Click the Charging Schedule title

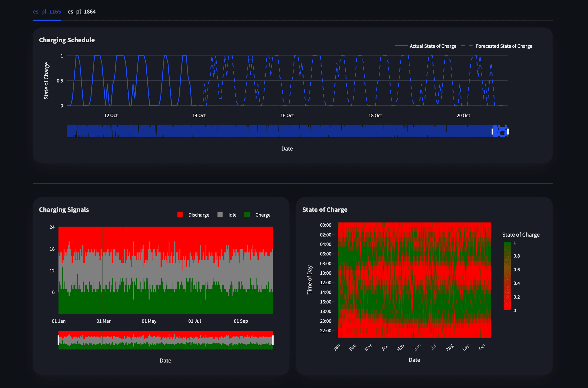click(x=67, y=40)
